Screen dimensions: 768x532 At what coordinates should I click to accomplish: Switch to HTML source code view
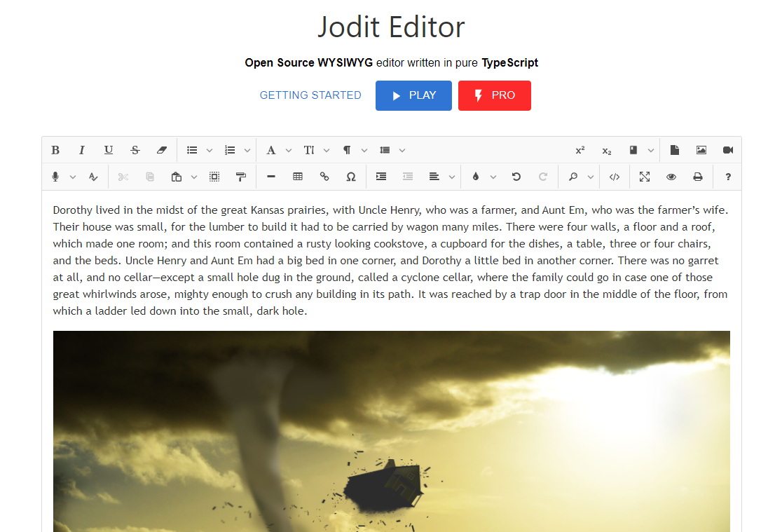(615, 177)
